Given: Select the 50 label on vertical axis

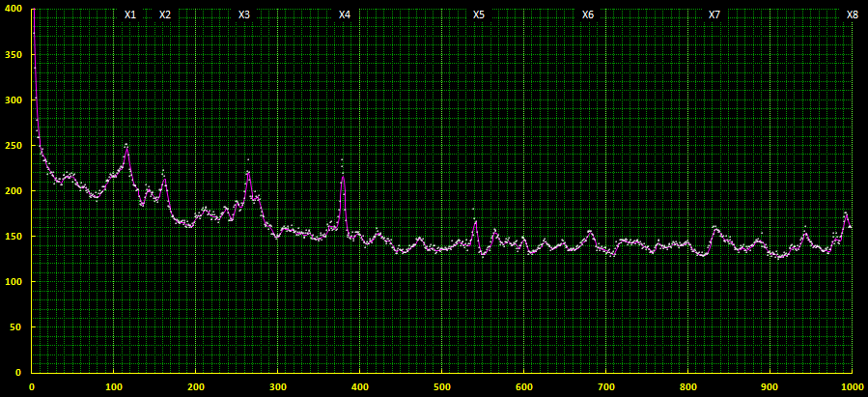Looking at the screenshot, I should tap(14, 327).
